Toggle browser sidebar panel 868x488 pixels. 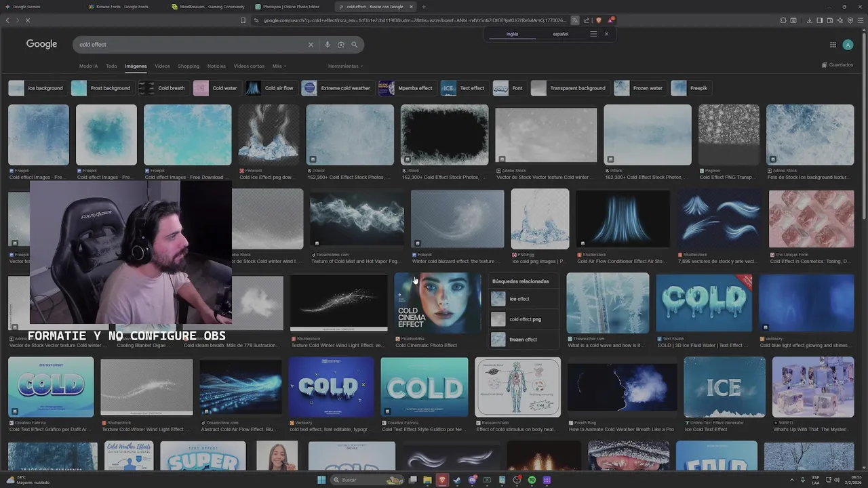(819, 20)
